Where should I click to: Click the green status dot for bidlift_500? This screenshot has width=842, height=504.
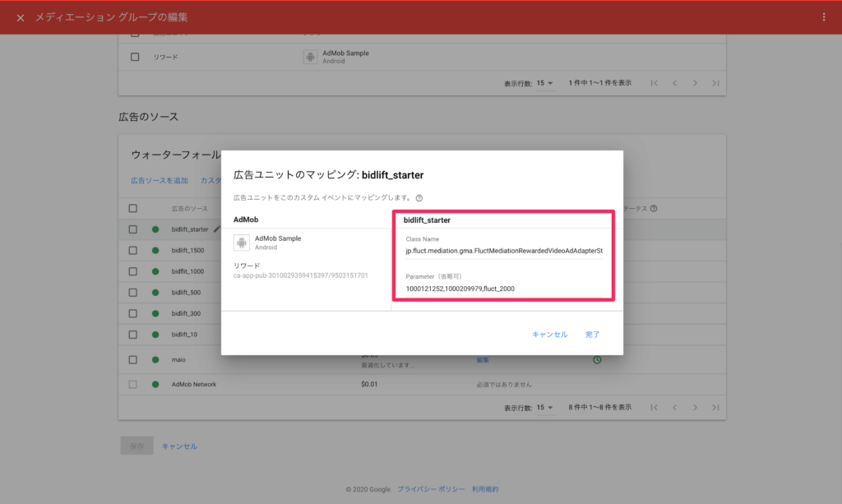point(155,293)
